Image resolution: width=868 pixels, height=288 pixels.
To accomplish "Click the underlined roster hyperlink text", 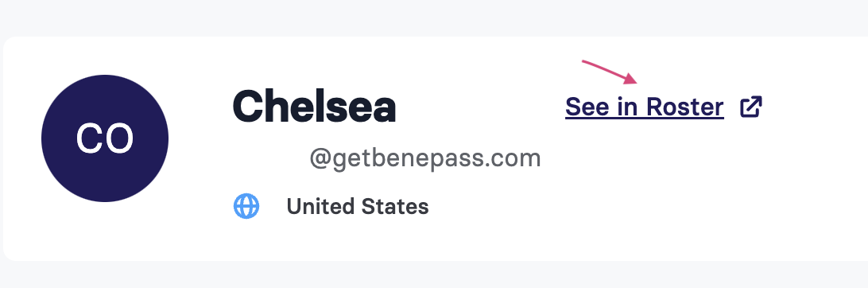I will pos(645,107).
